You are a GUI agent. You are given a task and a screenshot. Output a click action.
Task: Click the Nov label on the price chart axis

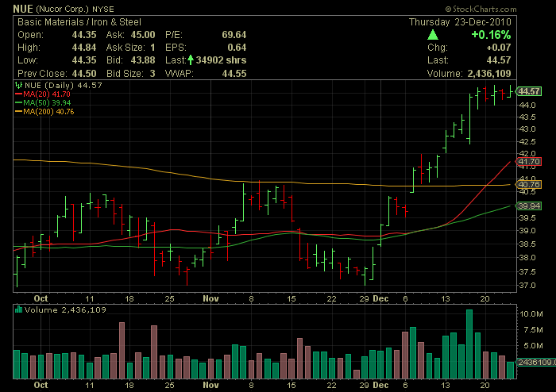[x=210, y=298]
